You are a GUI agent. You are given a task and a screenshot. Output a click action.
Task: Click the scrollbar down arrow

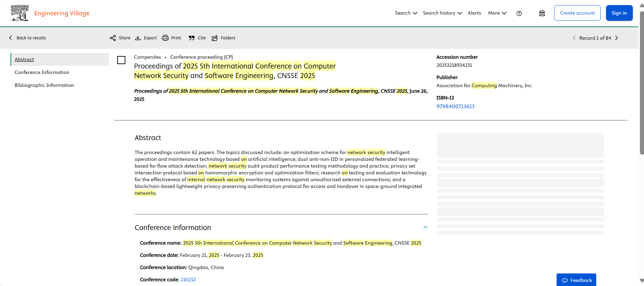[x=642, y=281]
